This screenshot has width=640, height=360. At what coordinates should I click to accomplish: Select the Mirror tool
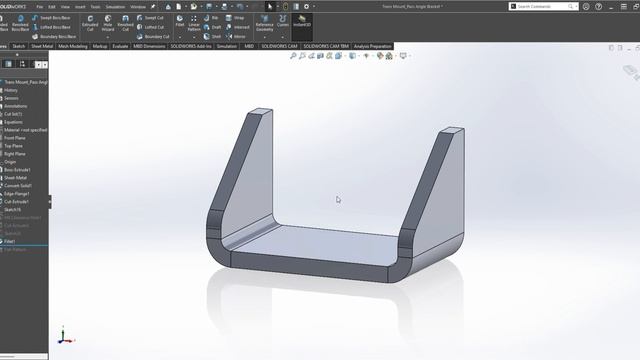coord(236,37)
